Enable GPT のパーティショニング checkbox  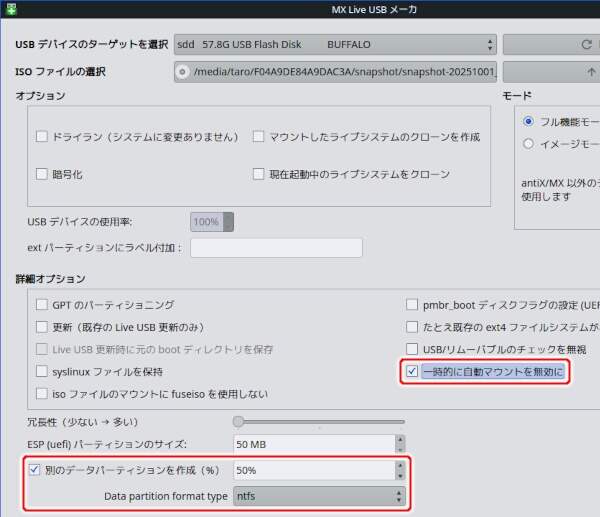42,305
